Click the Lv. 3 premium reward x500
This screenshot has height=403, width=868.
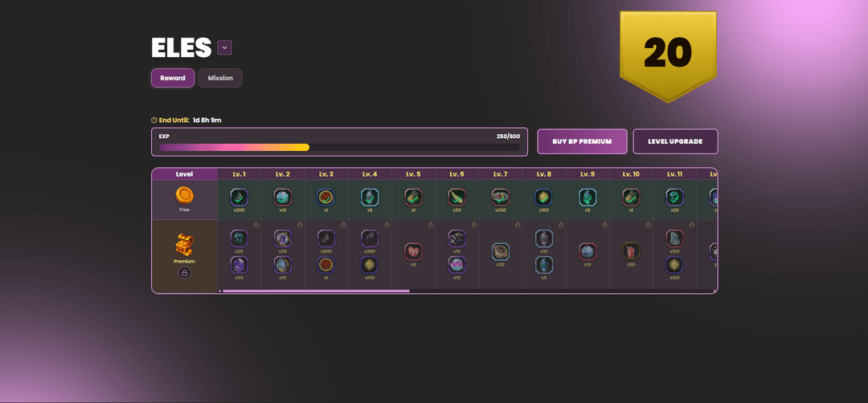[x=325, y=238]
